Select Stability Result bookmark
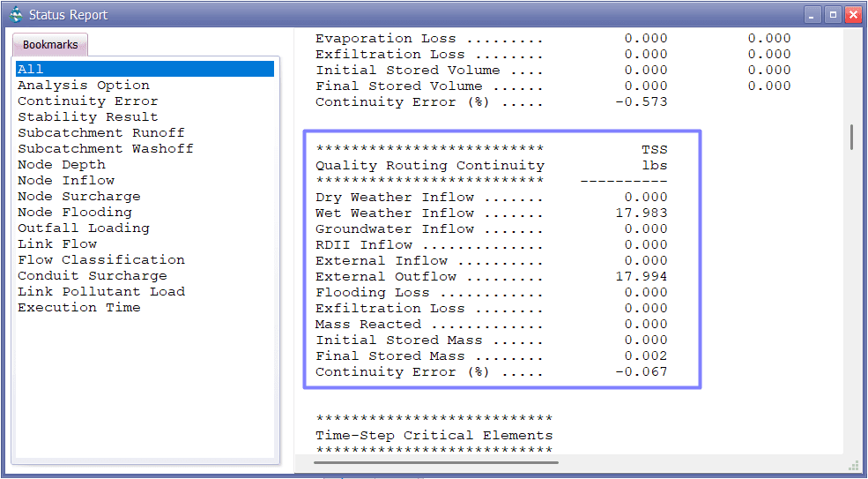This screenshot has height=479, width=868. coord(88,117)
